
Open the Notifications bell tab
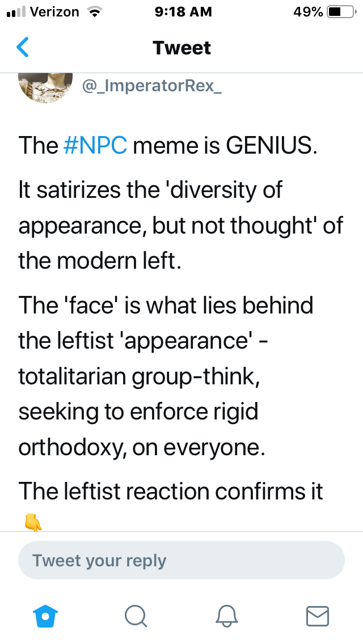[x=227, y=615]
